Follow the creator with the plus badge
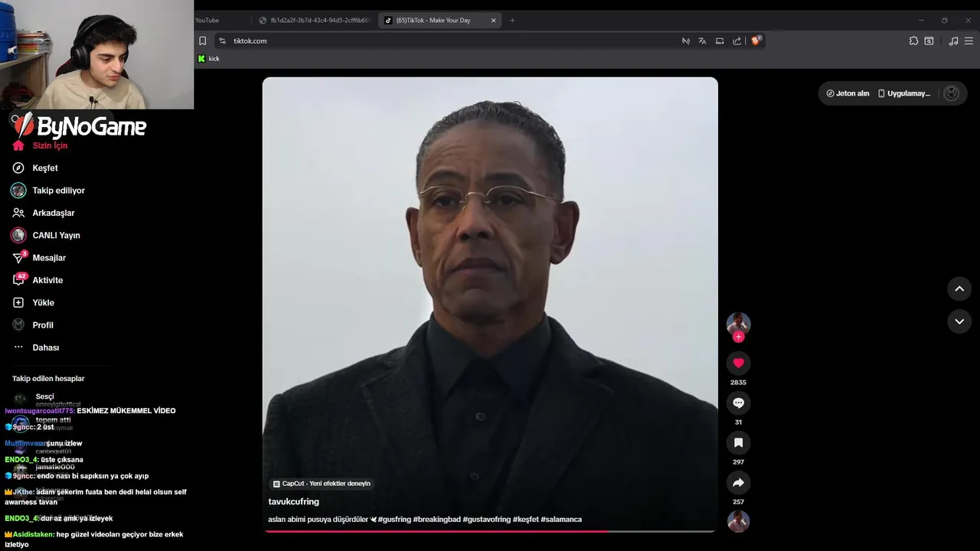This screenshot has height=551, width=980. pos(738,337)
